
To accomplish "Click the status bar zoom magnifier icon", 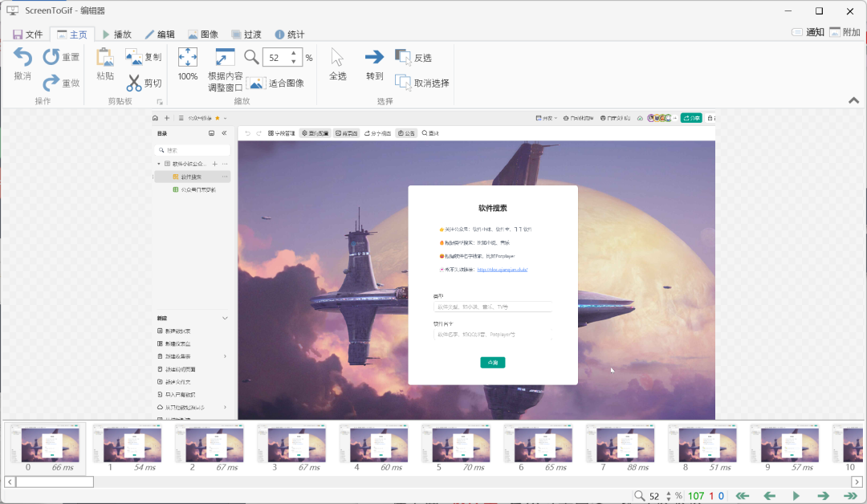I will (639, 496).
